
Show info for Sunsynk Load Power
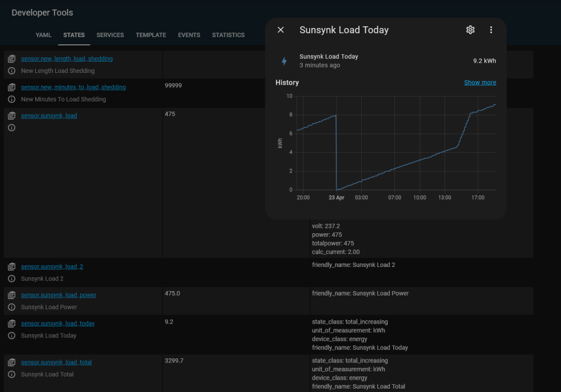tap(12, 307)
